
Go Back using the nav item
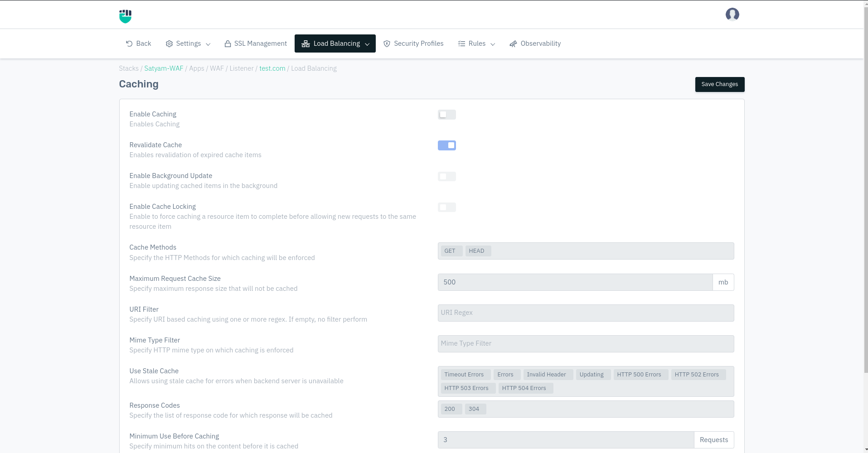(138, 43)
